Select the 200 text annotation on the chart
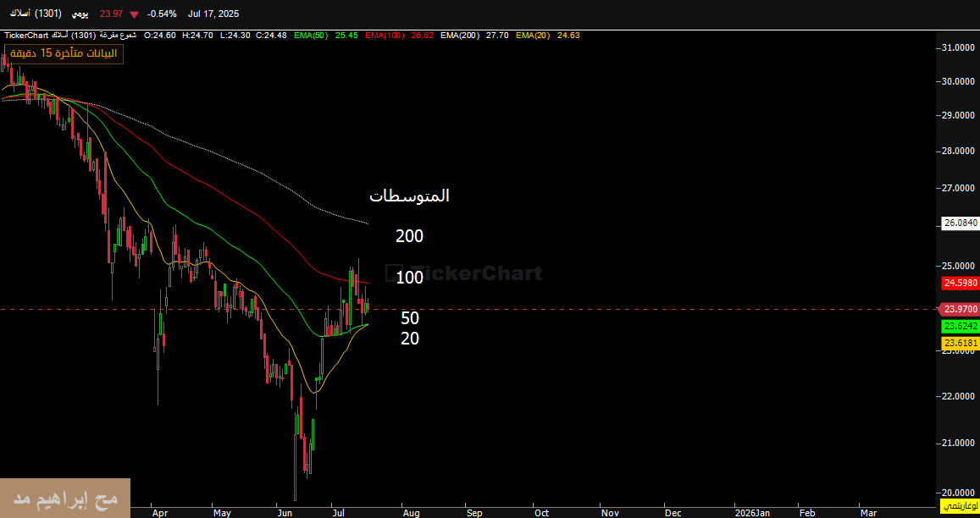The width and height of the screenshot is (980, 518). point(409,236)
